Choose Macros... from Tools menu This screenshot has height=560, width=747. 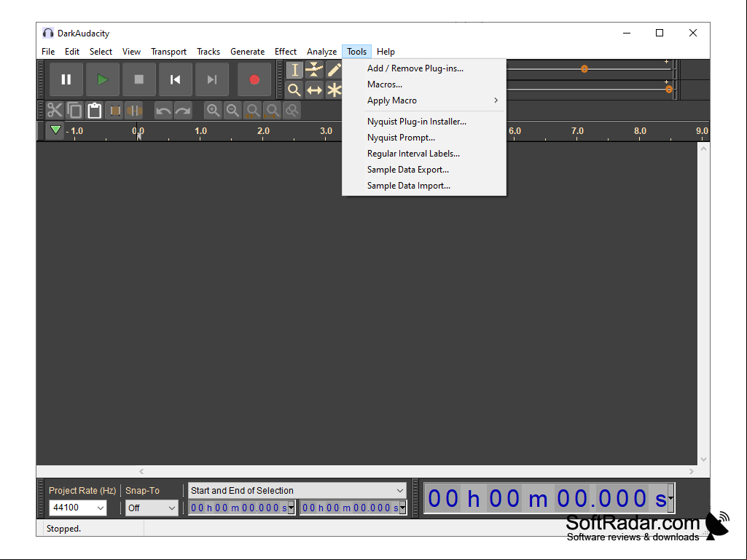coord(424,84)
